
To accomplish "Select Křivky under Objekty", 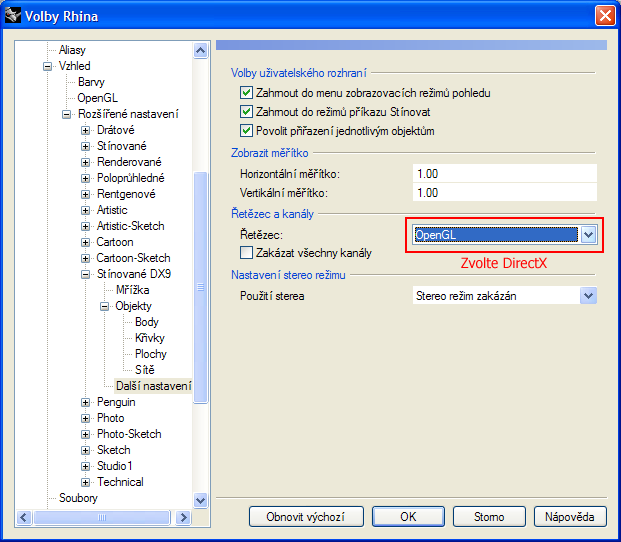I will click(149, 338).
